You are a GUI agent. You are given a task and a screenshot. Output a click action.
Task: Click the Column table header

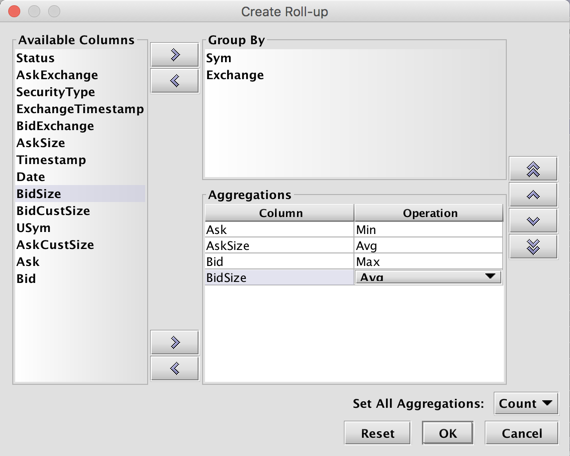(x=280, y=213)
